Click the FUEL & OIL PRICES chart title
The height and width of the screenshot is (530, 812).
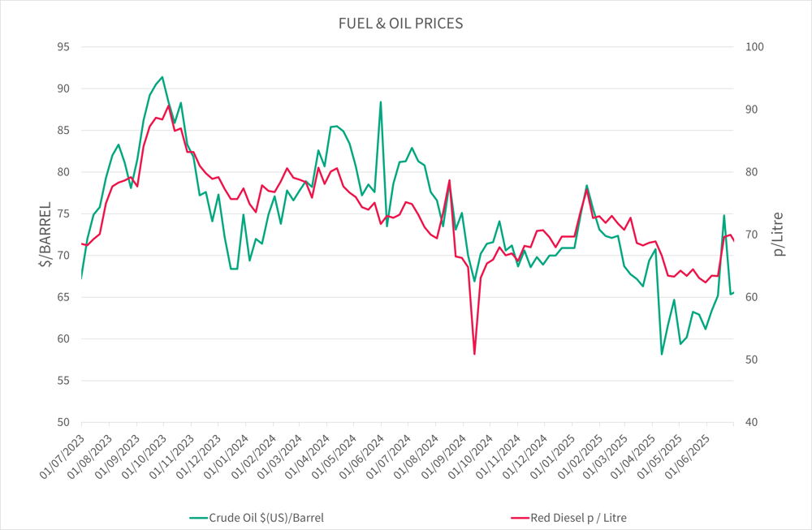coord(400,24)
